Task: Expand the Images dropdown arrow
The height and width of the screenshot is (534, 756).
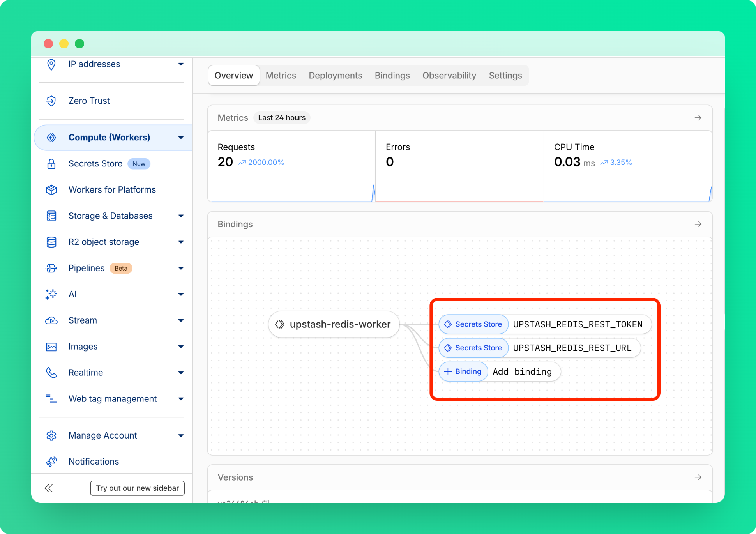Action: click(x=181, y=347)
